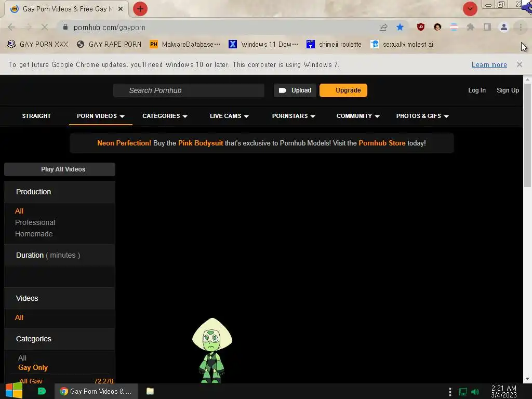Click the padlock site info icon
This screenshot has height=399, width=532.
point(65,27)
